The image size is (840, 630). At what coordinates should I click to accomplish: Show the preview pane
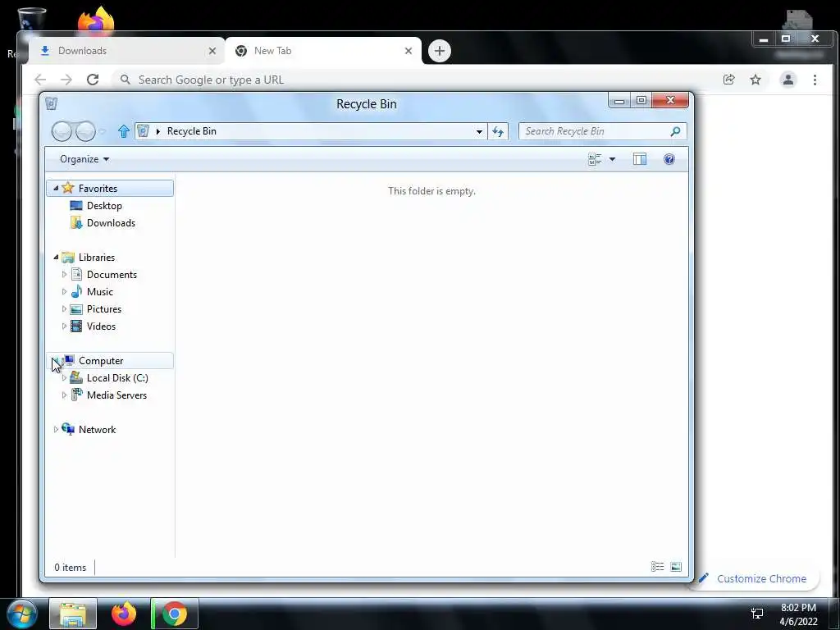point(640,159)
